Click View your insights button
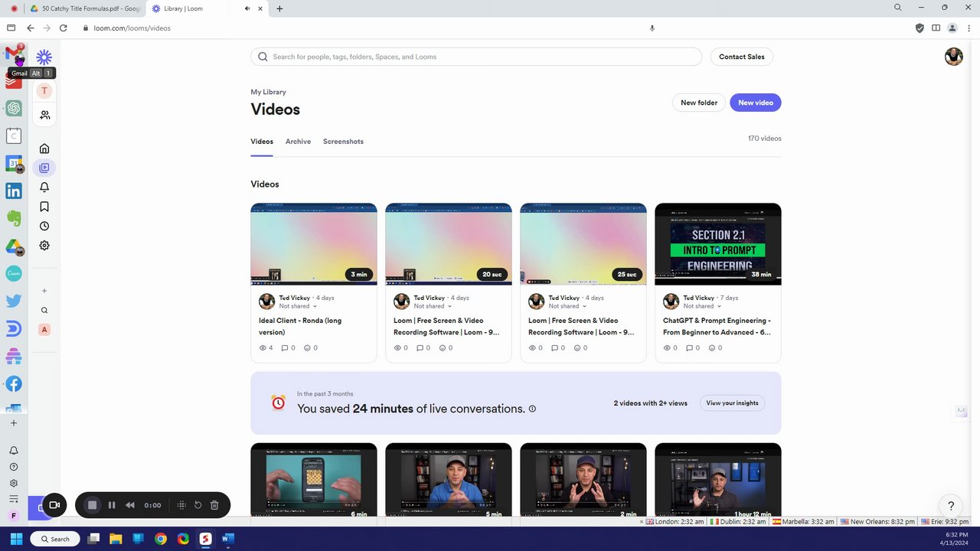 732,403
